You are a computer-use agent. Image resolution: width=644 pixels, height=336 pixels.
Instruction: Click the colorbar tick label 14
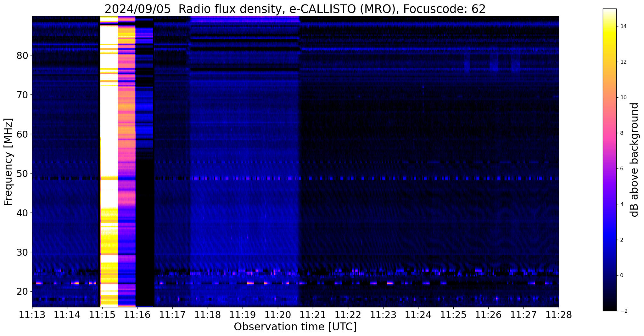coord(623,26)
